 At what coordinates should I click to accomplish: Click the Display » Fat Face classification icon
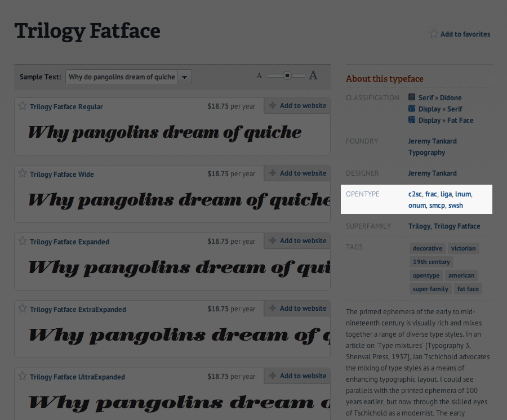(412, 120)
